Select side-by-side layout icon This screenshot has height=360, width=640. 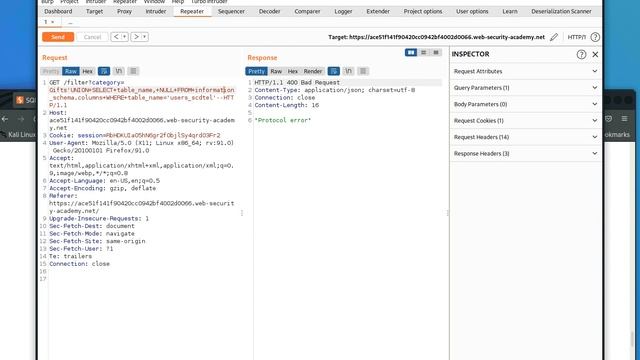[x=411, y=52]
